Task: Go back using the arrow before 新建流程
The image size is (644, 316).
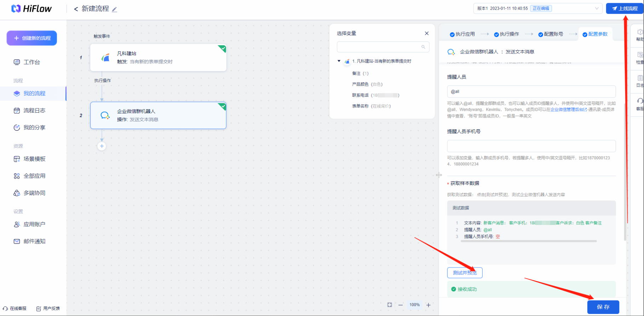Action: click(76, 9)
